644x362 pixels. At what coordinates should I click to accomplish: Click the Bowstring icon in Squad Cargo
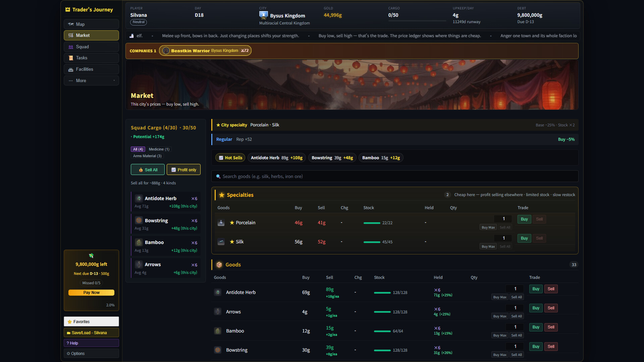(139, 220)
